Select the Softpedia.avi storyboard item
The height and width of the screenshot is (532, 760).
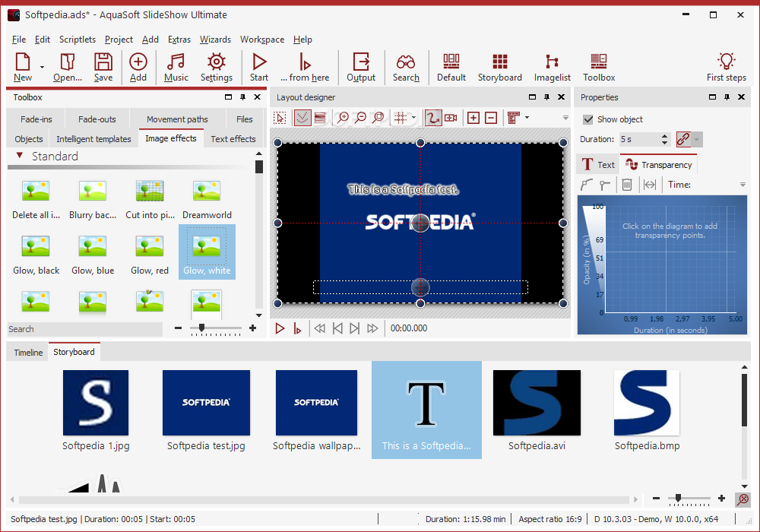click(537, 410)
